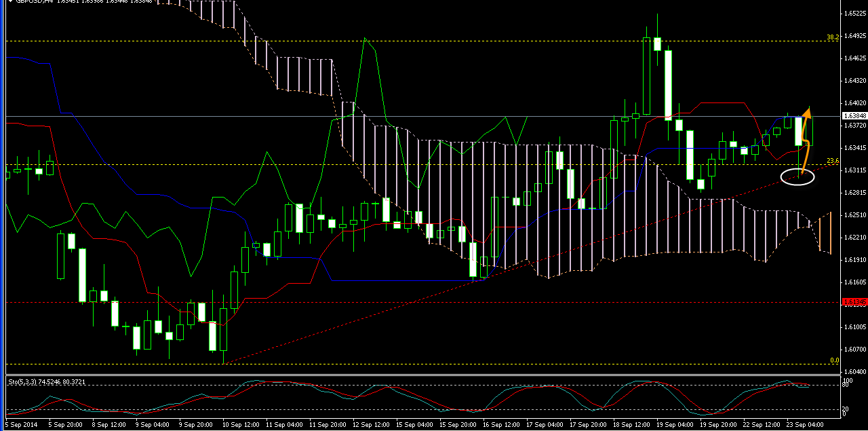Viewport: 868px width, 431px height.
Task: Click the 38.2 Fibonacci level label
Action: tap(833, 37)
